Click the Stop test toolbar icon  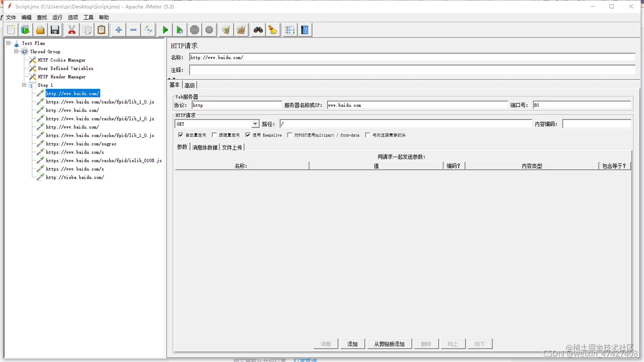195,30
